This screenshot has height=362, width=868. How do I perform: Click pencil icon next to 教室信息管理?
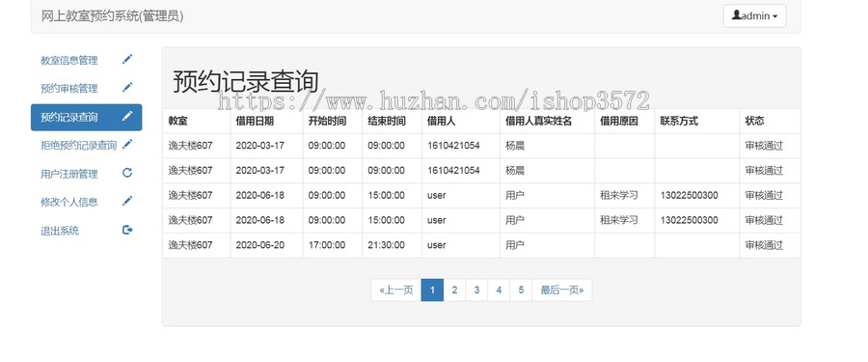pos(127,59)
